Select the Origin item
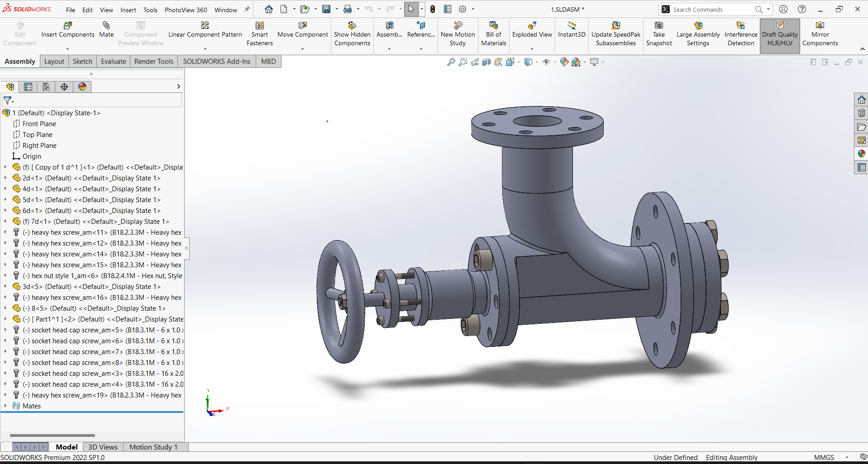This screenshot has height=464, width=868. point(32,156)
